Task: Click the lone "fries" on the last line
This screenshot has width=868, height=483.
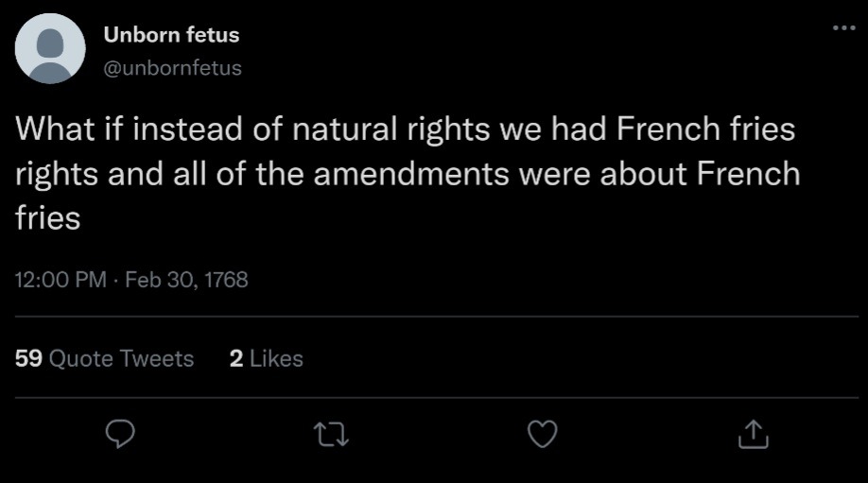Action: 47,218
